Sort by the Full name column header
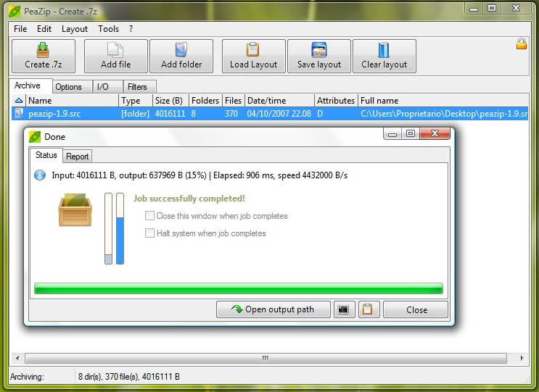The height and width of the screenshot is (392, 539). [443, 101]
